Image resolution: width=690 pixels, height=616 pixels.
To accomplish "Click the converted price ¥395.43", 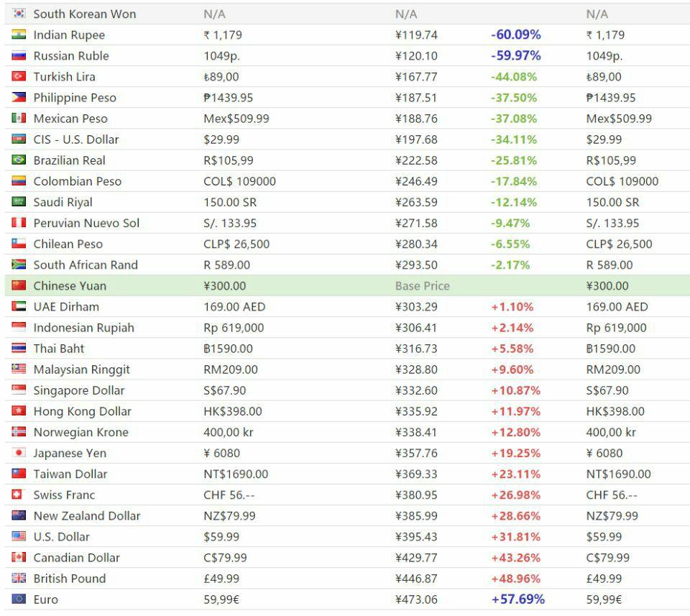I will coord(416,536).
